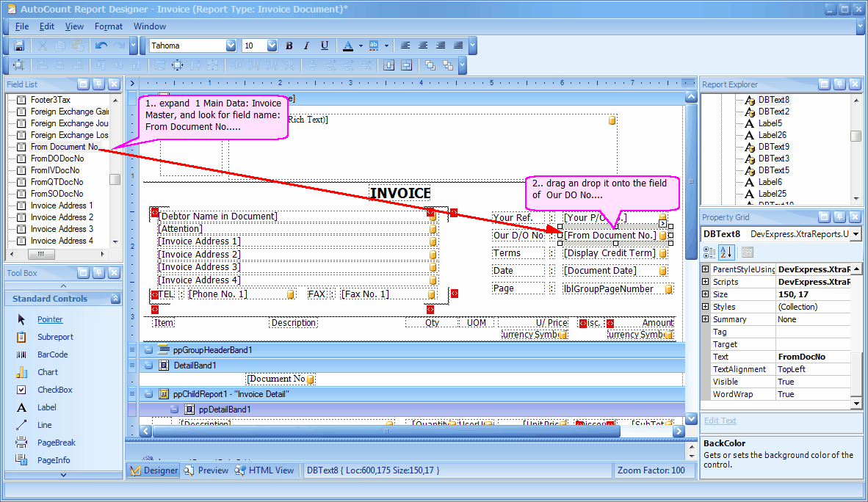Image resolution: width=868 pixels, height=502 pixels.
Task: Switch to the HTML View tab
Action: tap(264, 470)
